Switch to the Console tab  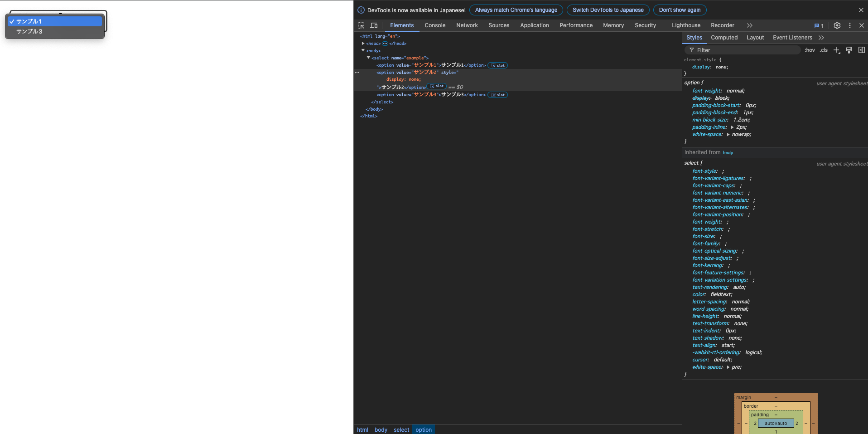[435, 25]
